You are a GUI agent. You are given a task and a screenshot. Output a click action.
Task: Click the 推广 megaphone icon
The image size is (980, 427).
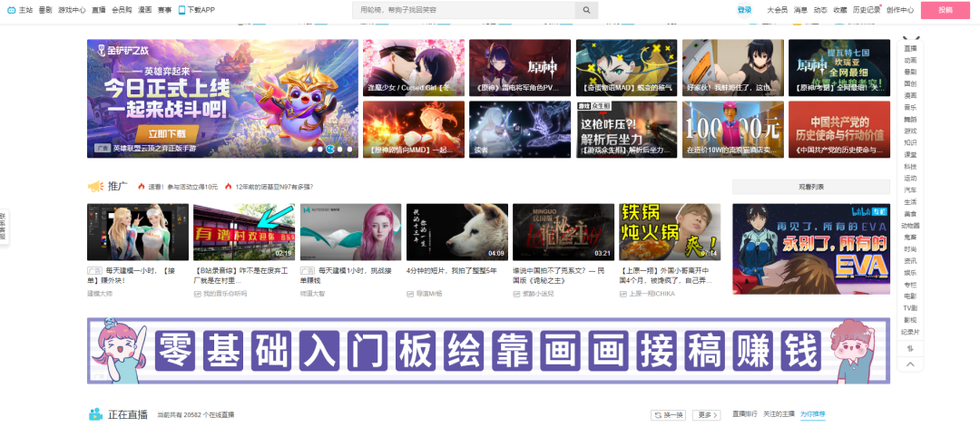tap(95, 186)
